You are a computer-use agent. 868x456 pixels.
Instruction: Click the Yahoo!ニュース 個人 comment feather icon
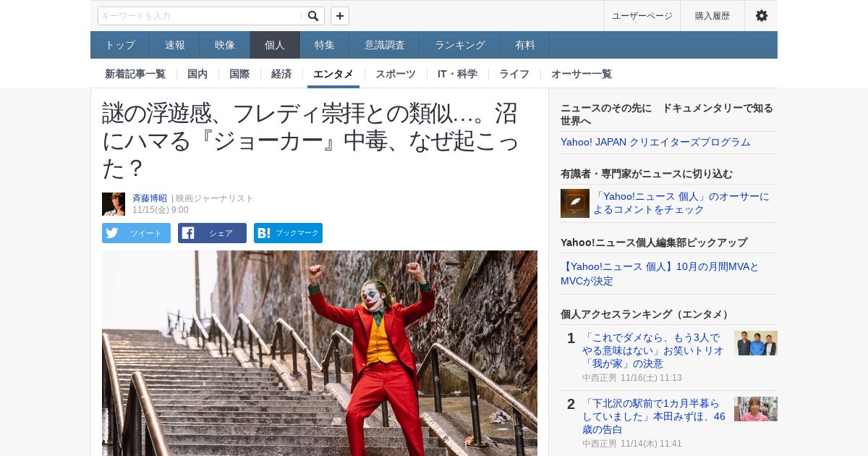[575, 203]
